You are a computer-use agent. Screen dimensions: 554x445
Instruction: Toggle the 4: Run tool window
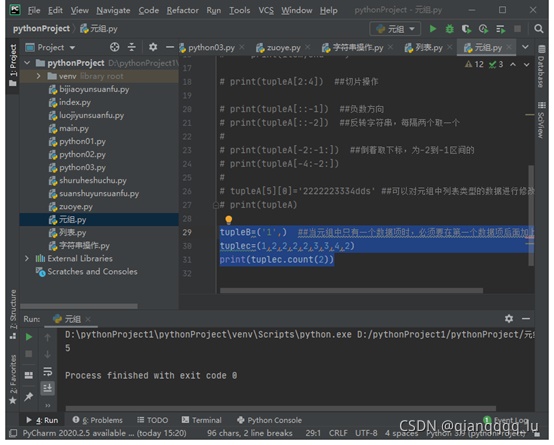coord(42,420)
